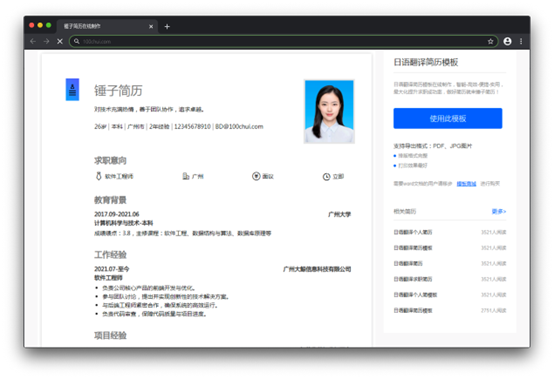
Task: Click the 广州大学 school name
Action: 340,214
